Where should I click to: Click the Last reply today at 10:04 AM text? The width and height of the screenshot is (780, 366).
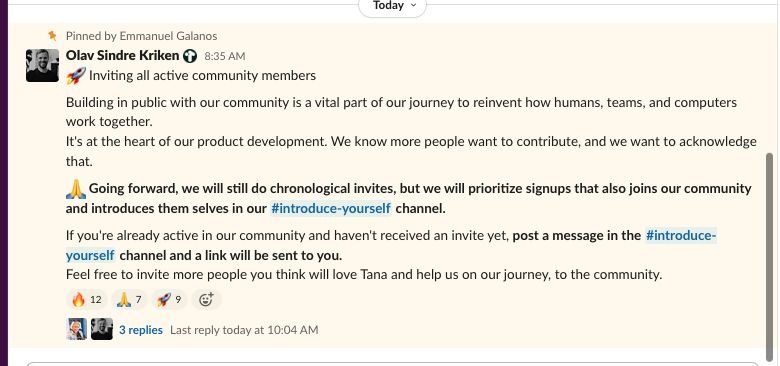(244, 330)
